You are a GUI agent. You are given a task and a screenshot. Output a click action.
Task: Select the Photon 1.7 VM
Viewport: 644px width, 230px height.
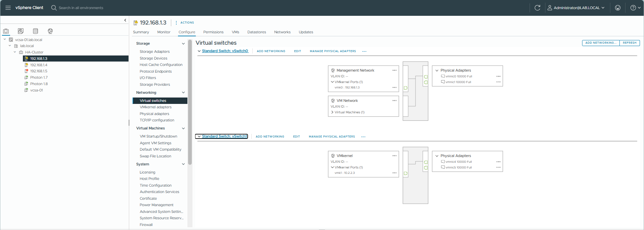tap(39, 77)
